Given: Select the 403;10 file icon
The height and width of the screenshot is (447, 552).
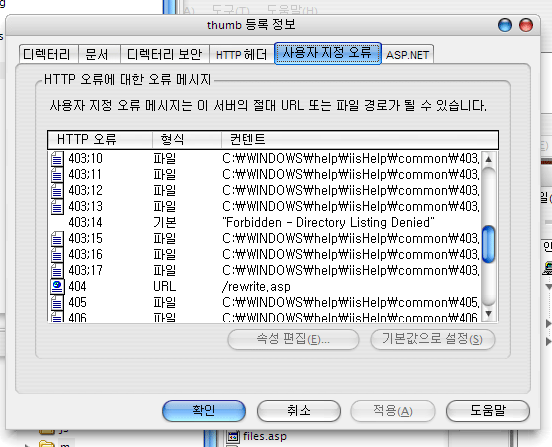Looking at the screenshot, I should (x=57, y=159).
